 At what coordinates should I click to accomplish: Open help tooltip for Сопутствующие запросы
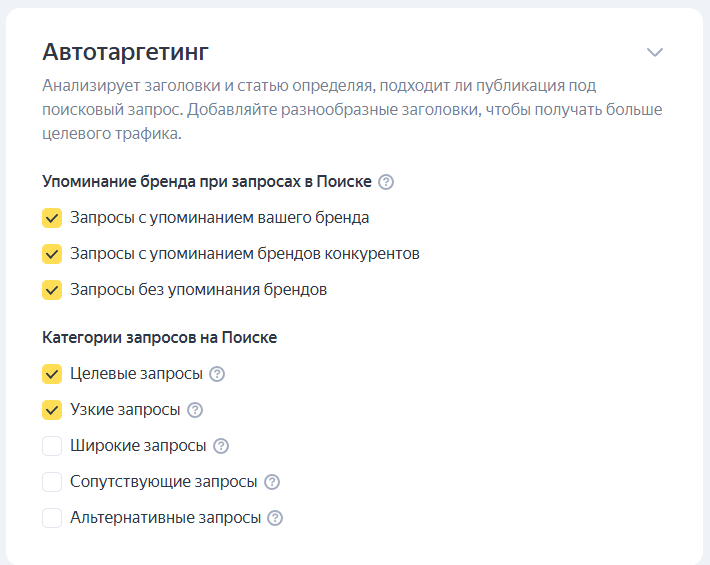pos(272,482)
